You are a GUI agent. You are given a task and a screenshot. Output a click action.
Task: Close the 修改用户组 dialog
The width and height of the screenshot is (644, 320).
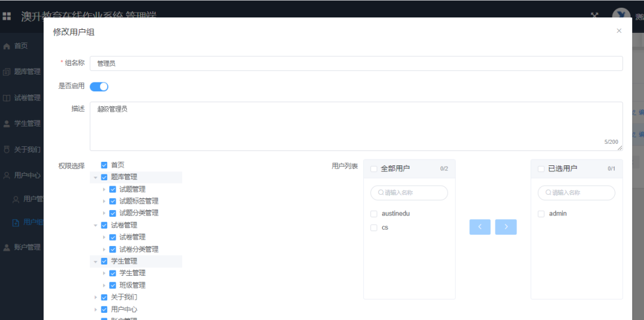coord(619,31)
